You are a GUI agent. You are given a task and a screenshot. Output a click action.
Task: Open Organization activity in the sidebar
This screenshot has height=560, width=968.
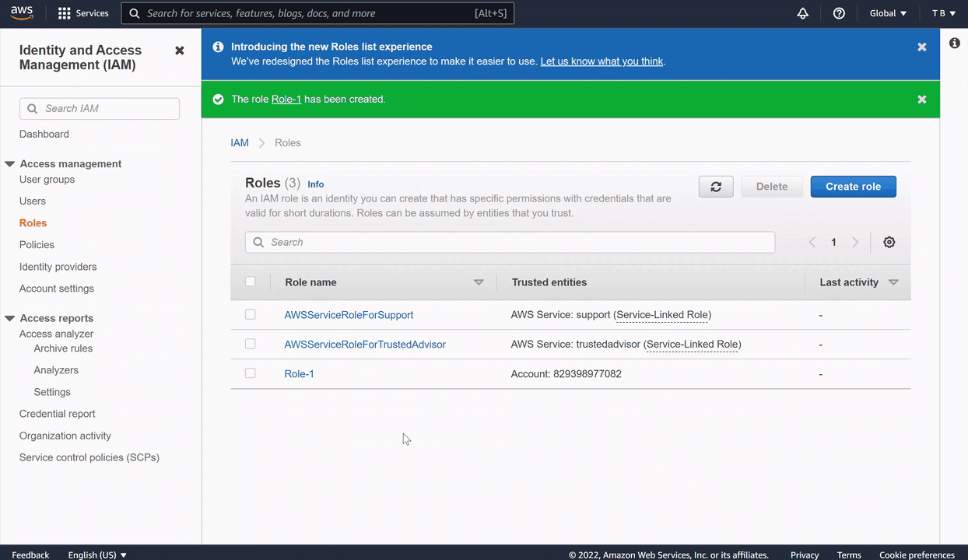pyautogui.click(x=65, y=436)
